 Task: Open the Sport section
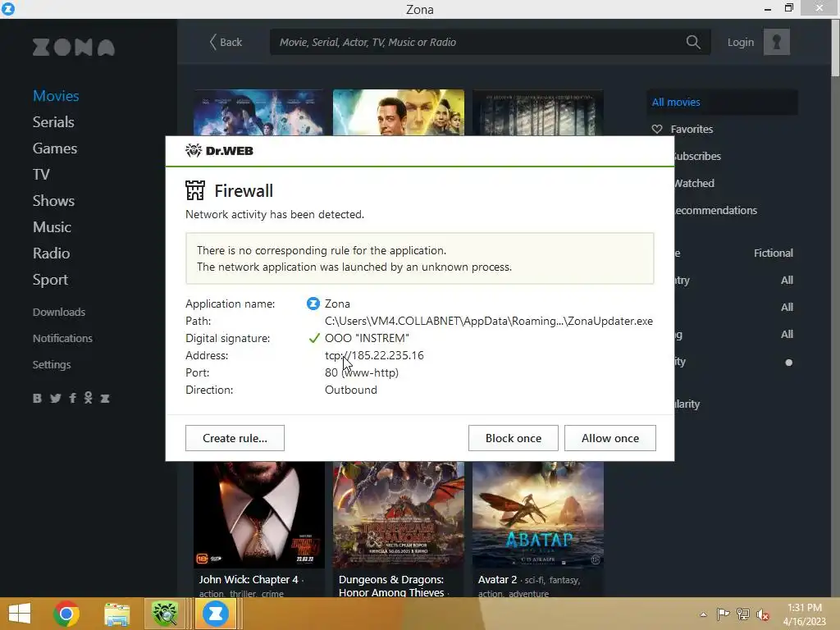pos(50,280)
